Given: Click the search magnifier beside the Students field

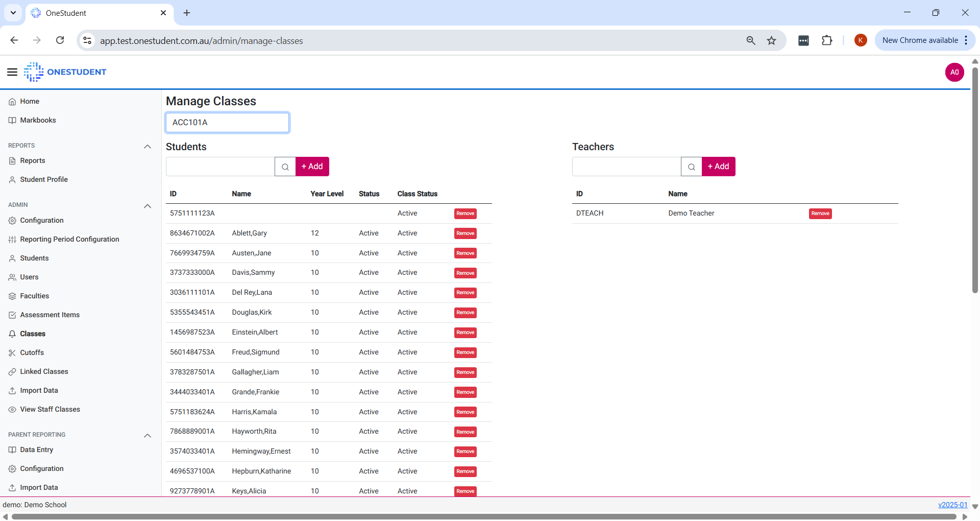Looking at the screenshot, I should pyautogui.click(x=285, y=167).
